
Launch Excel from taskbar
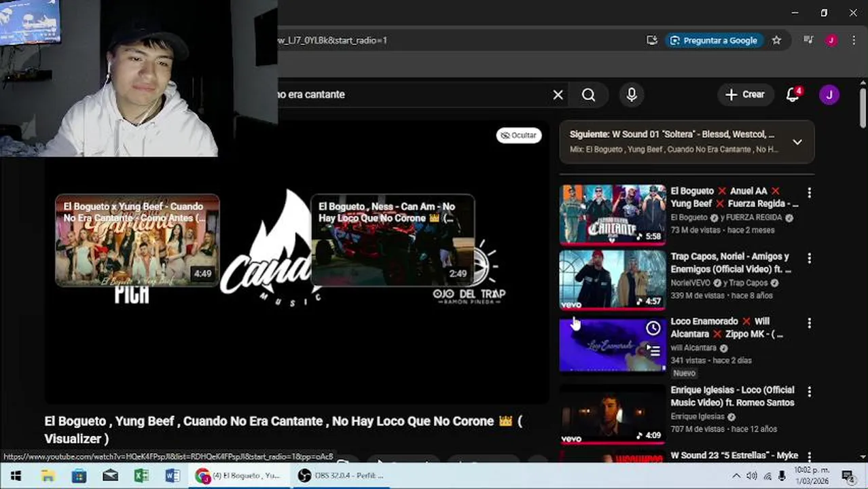pyautogui.click(x=141, y=476)
